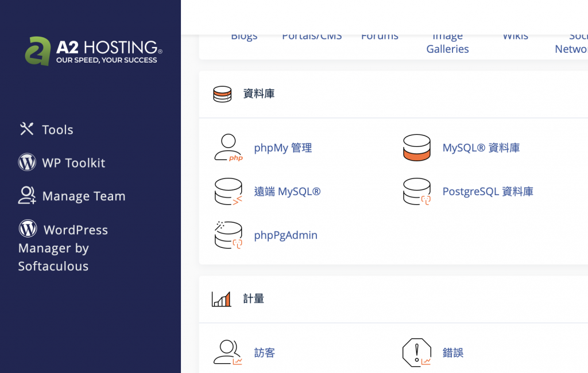Open WordPress Manager by Softaculous
The image size is (588, 373).
coord(63,247)
